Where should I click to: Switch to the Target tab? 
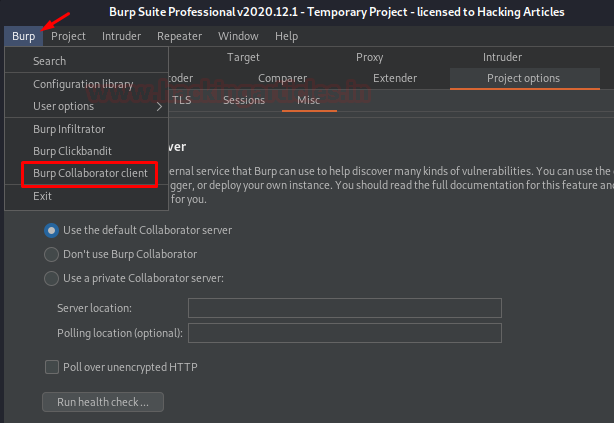[243, 58]
